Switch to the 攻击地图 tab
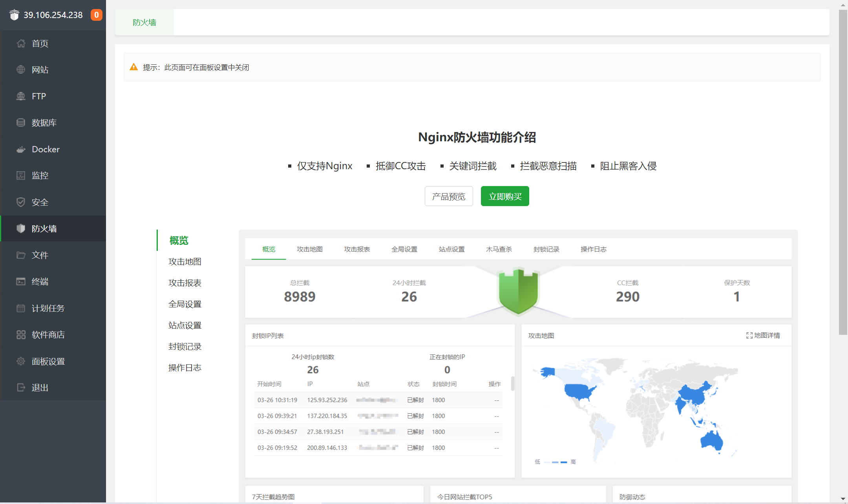The height and width of the screenshot is (504, 848). (309, 249)
